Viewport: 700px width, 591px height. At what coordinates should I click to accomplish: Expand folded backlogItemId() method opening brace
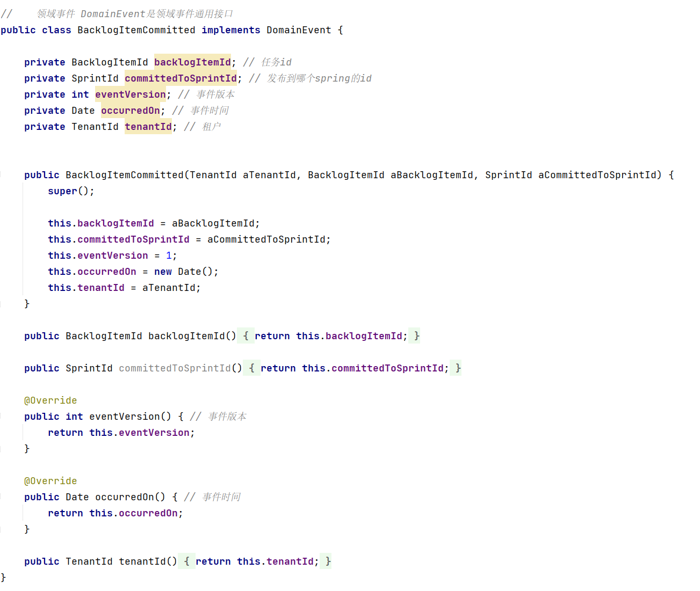246,336
